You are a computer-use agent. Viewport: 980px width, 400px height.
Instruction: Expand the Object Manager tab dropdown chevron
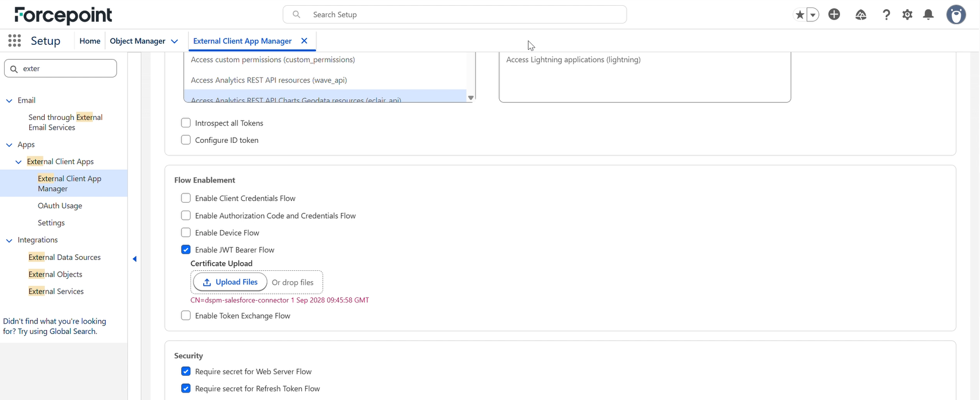[174, 41]
